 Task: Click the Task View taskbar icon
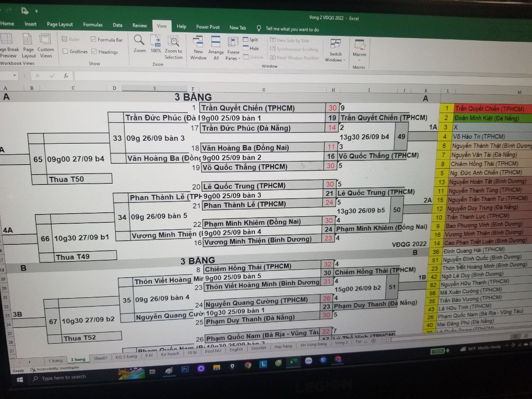(x=153, y=371)
